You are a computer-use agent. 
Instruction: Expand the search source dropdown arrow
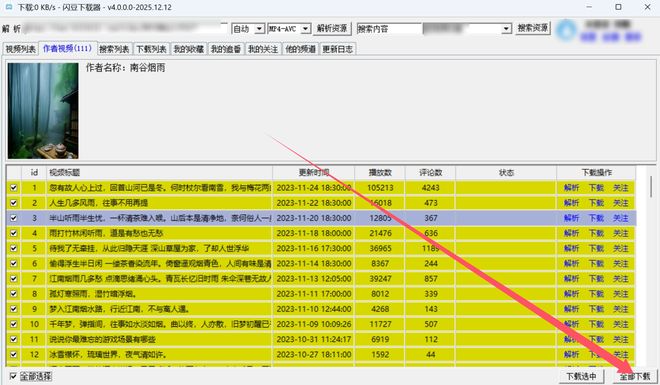(x=506, y=29)
